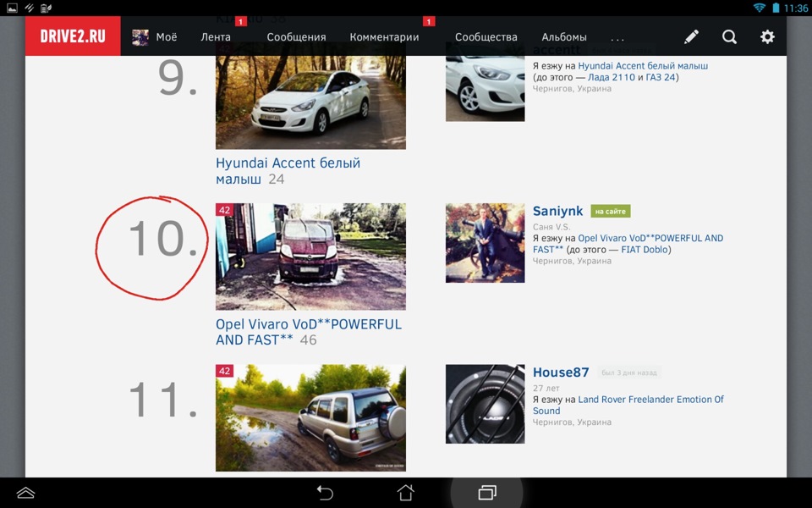Select the 46 count after Opel title
Screen dimensions: 812x508
pyautogui.click(x=308, y=340)
